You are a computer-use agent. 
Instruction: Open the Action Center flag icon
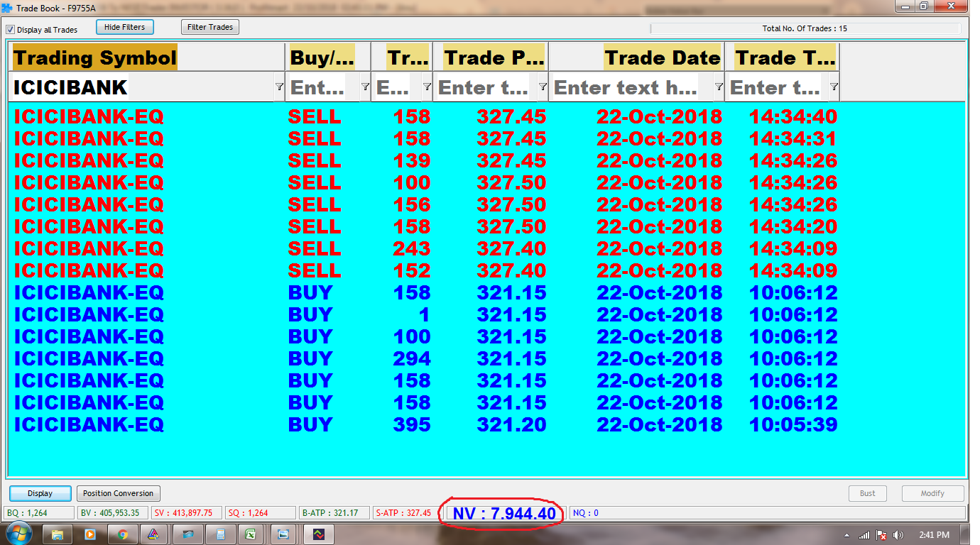(x=881, y=535)
